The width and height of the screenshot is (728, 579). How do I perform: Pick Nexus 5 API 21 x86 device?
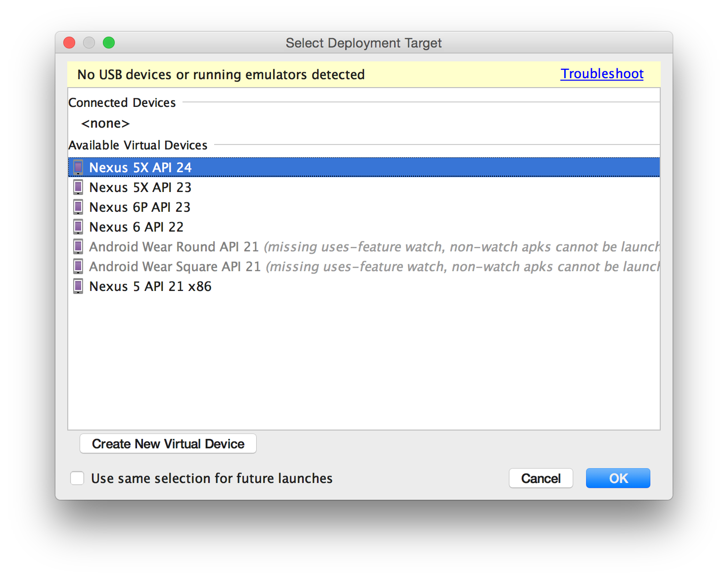(x=364, y=286)
